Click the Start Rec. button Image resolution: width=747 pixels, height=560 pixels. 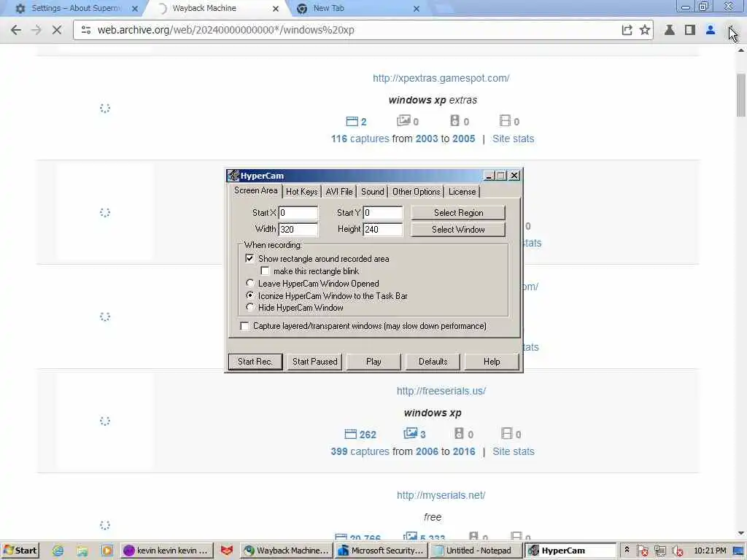point(255,362)
